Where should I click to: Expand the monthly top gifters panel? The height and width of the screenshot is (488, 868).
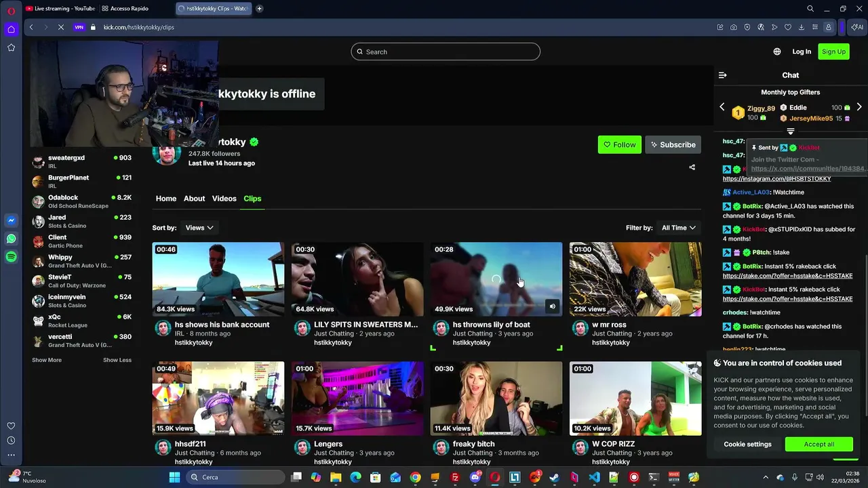click(791, 131)
